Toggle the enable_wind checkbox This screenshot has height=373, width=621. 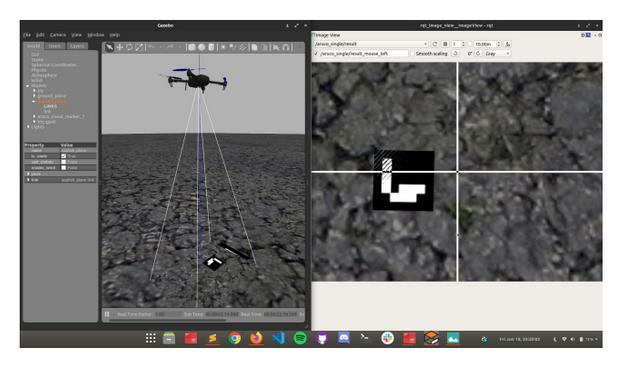pyautogui.click(x=63, y=168)
